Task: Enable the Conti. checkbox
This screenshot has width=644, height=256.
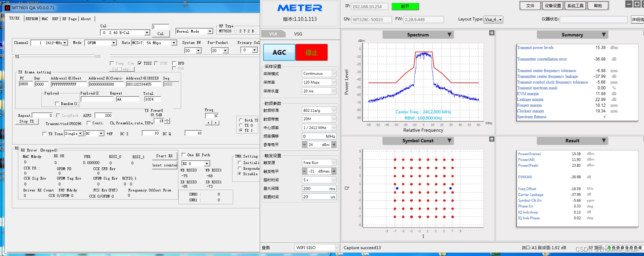Action: [88, 123]
